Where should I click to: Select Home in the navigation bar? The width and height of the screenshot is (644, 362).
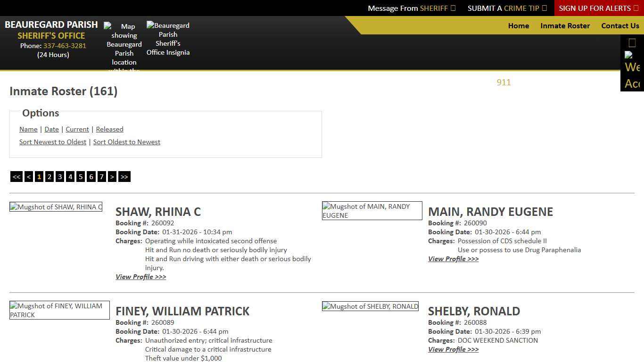click(x=519, y=26)
